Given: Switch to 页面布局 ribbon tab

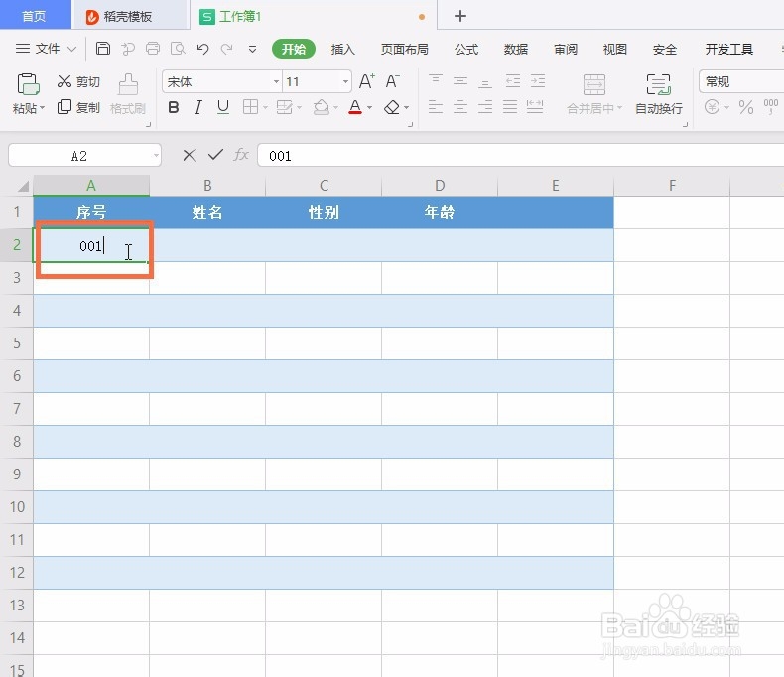Looking at the screenshot, I should [x=405, y=49].
